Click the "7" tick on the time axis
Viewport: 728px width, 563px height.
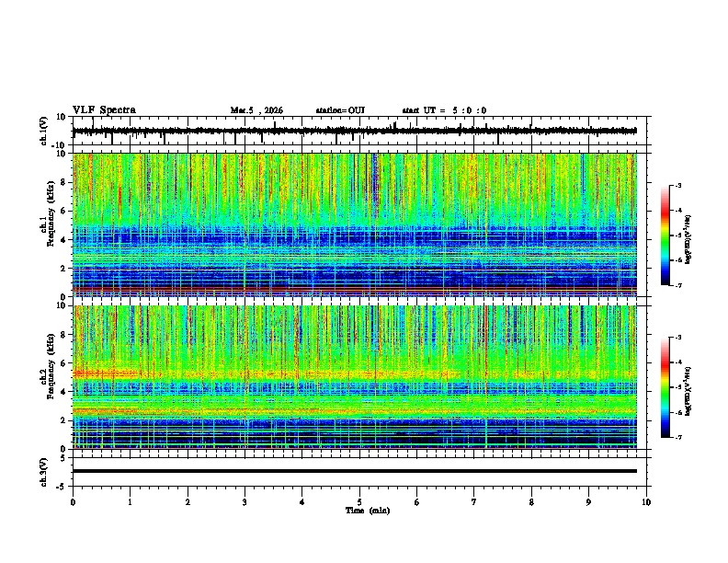474,502
